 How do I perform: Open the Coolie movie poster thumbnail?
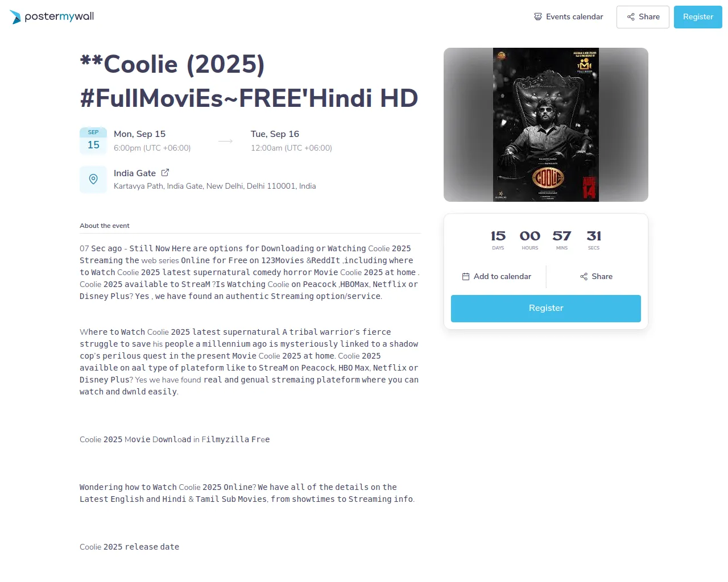pos(546,125)
